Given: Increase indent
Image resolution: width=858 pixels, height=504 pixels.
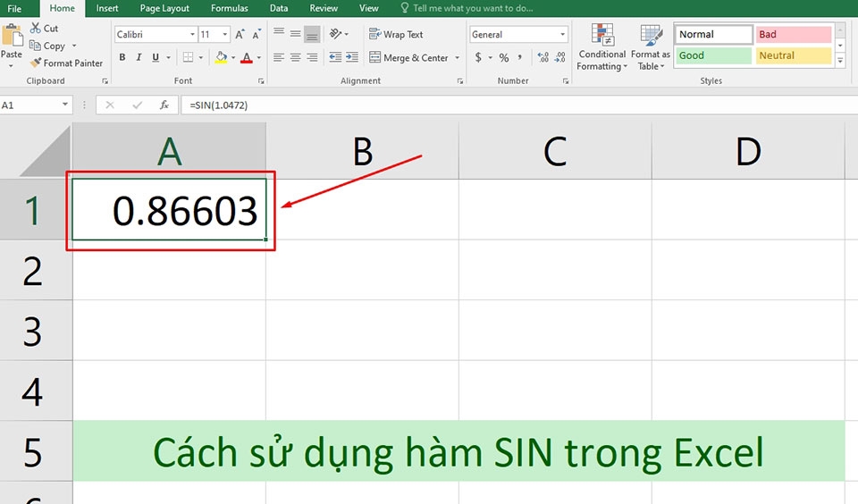Looking at the screenshot, I should [352, 57].
